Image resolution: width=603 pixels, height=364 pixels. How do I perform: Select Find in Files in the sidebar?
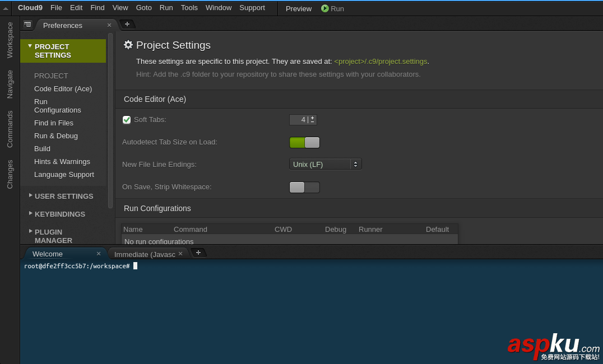point(54,123)
